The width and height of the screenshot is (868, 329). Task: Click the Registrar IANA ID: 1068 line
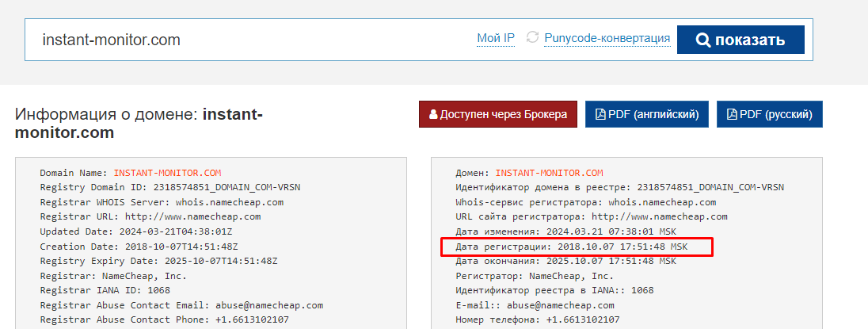[x=105, y=290]
